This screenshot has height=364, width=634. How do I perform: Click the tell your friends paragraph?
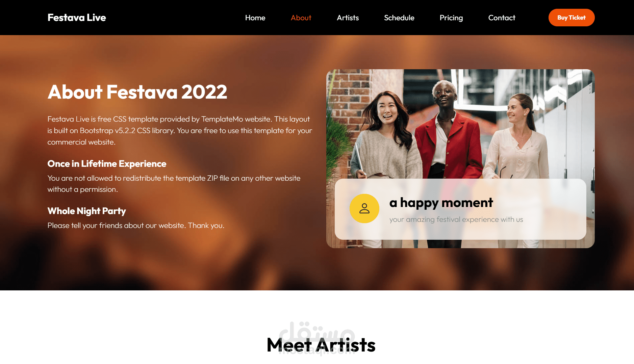pyautogui.click(x=136, y=226)
